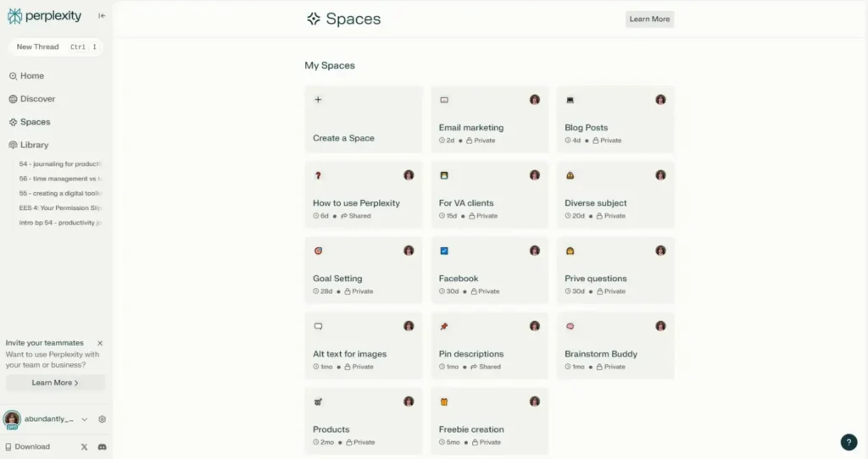Open the For VA clients space
Screen dimensions: 868x459
[x=490, y=196]
